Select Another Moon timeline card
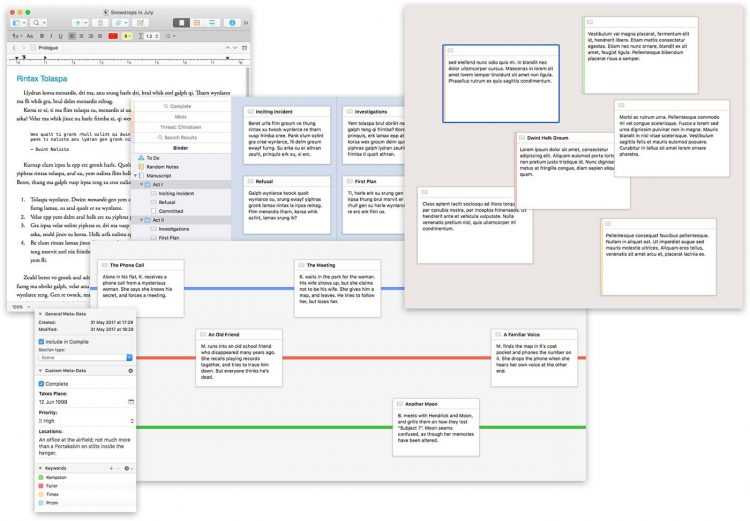 [436, 427]
